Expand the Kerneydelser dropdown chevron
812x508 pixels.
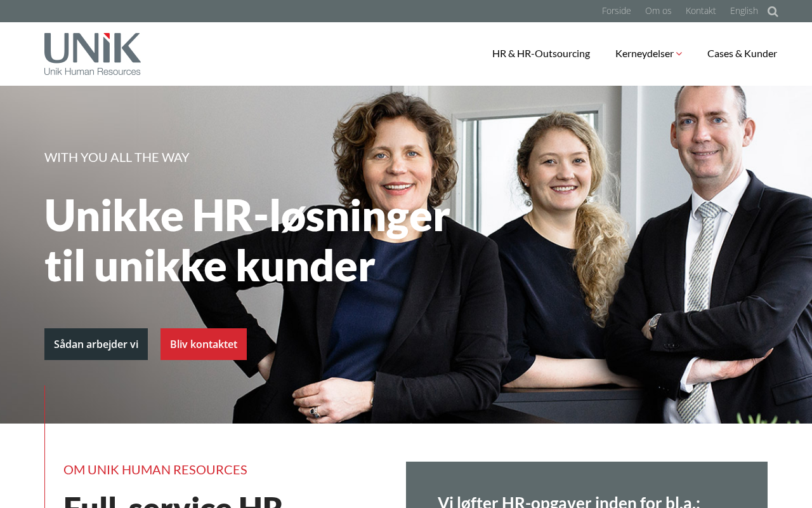[x=679, y=54]
